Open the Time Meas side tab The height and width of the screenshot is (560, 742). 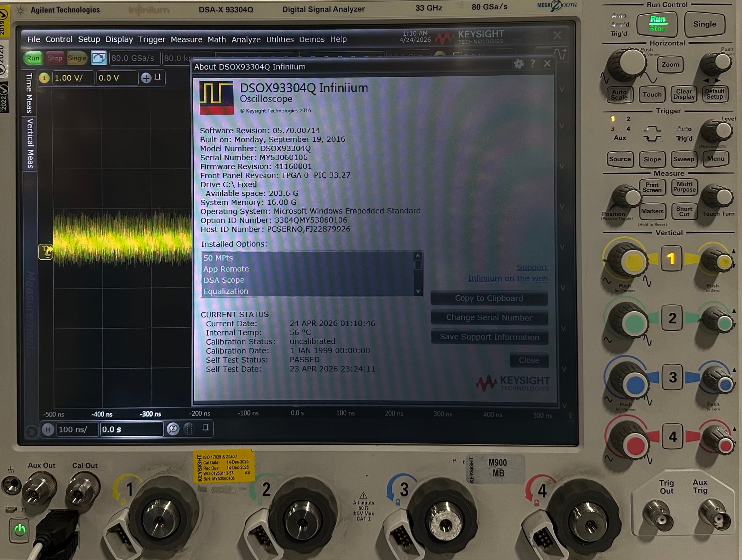[29, 93]
